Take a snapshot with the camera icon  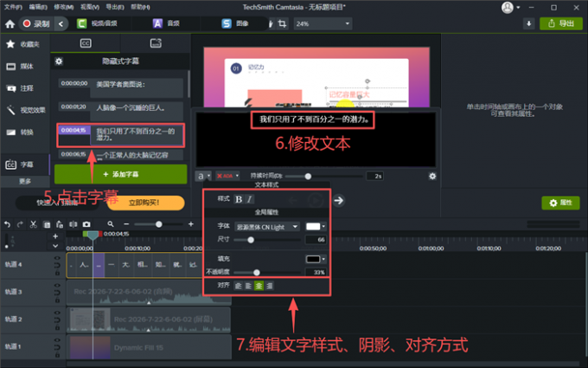click(x=86, y=224)
